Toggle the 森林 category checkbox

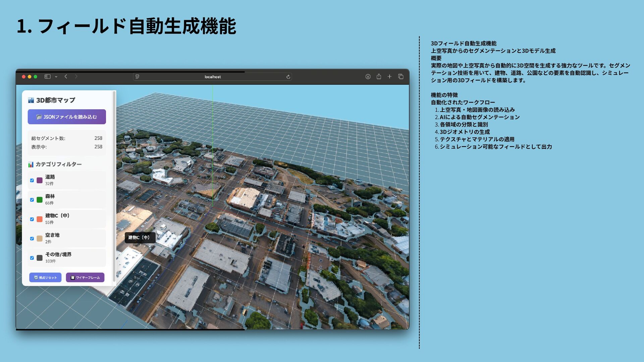pos(32,200)
